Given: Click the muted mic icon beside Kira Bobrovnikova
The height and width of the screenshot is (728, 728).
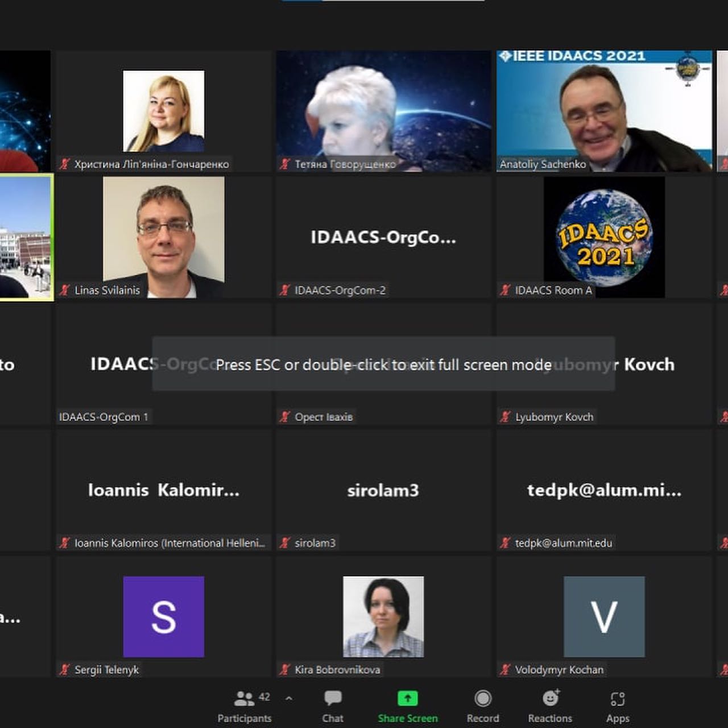Looking at the screenshot, I should [286, 669].
